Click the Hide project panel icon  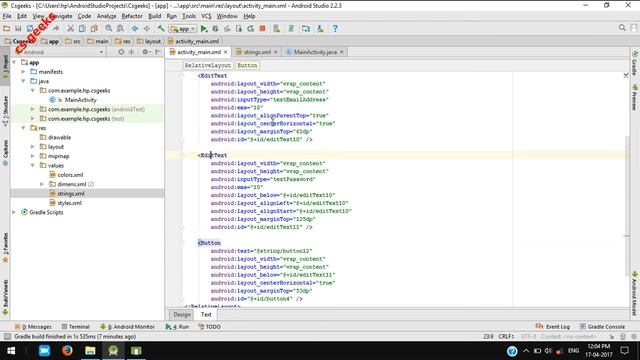158,52
